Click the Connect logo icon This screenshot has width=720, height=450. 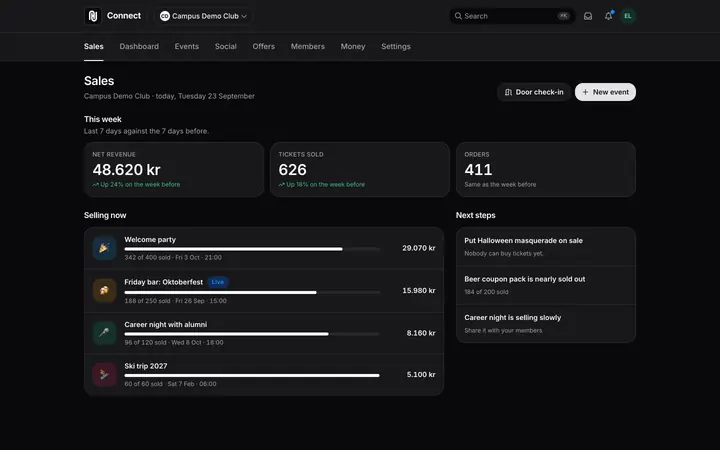pyautogui.click(x=93, y=16)
